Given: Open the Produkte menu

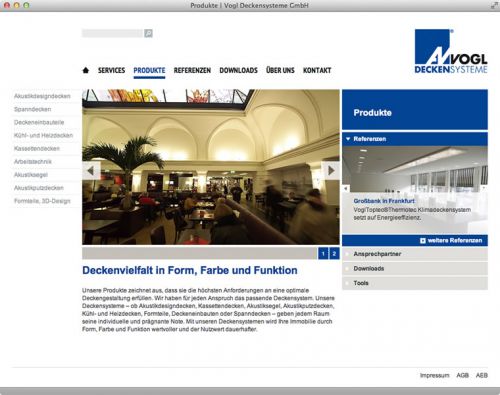Looking at the screenshot, I should click(149, 70).
